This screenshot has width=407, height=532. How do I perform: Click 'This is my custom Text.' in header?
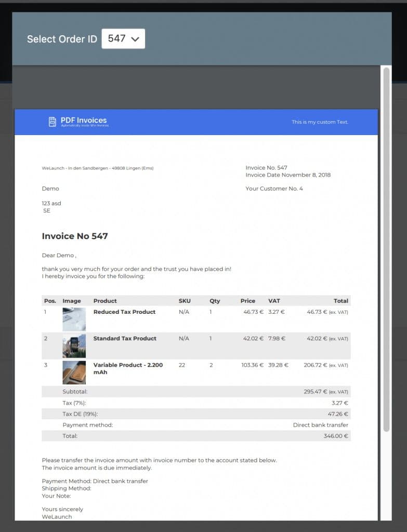tap(320, 122)
